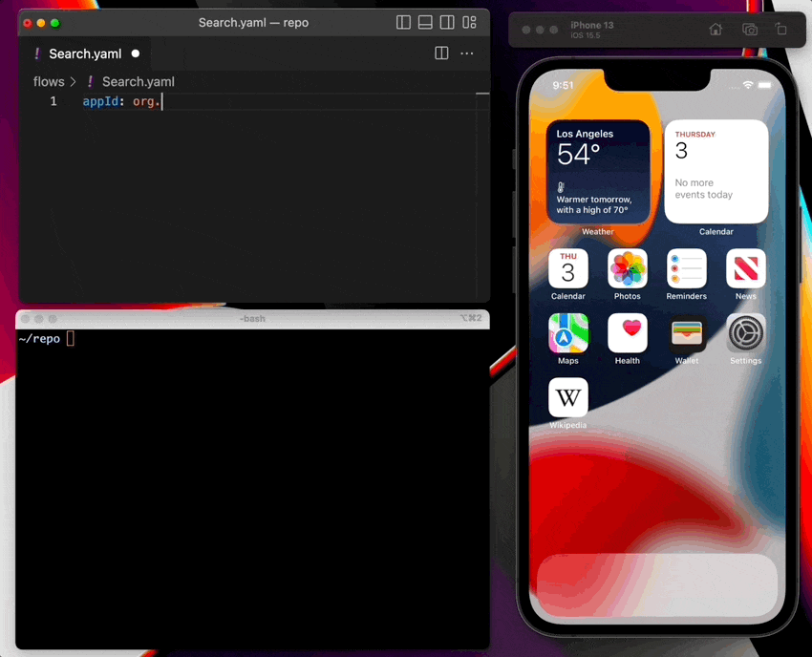Toggle primary side bar in VS Code
The width and height of the screenshot is (812, 657).
click(403, 22)
